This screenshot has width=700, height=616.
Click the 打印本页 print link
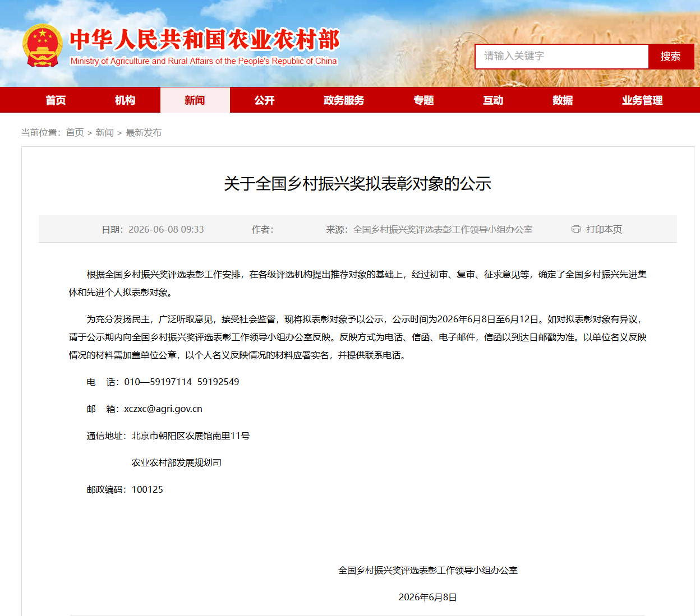(604, 229)
